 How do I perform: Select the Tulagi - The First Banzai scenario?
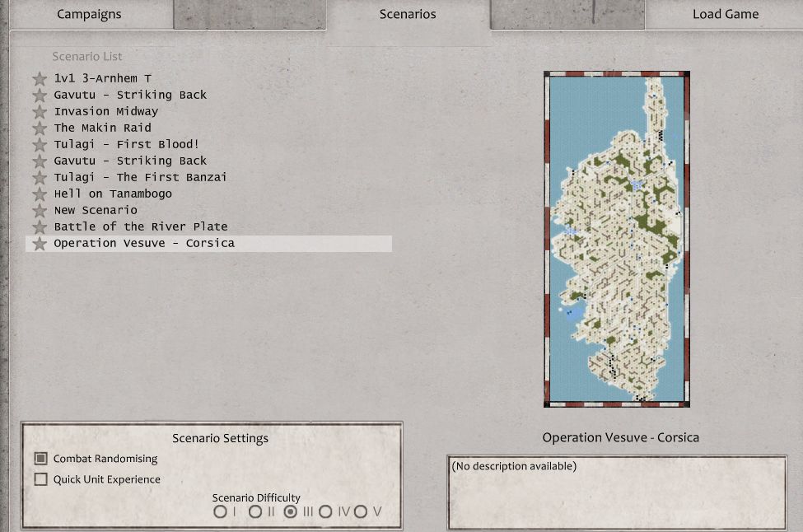[x=140, y=177]
